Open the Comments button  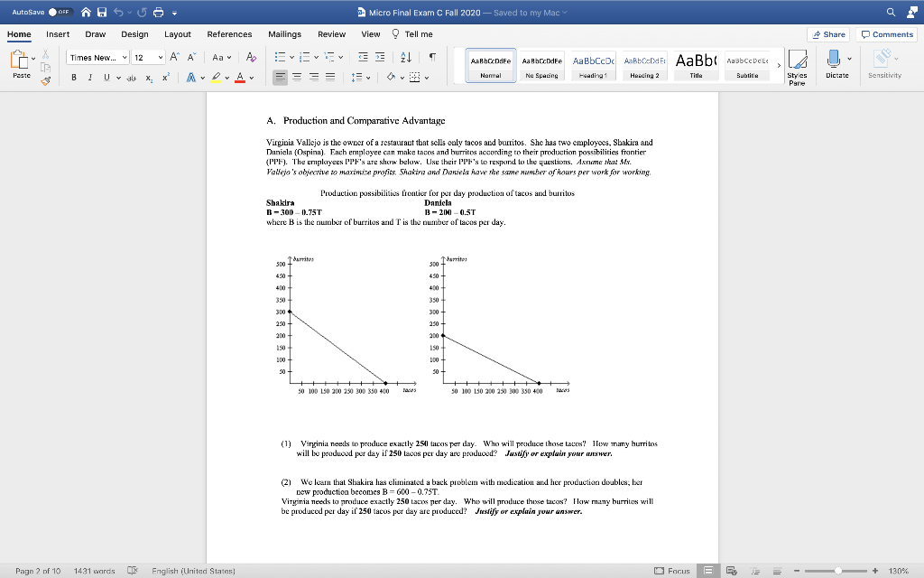pyautogui.click(x=886, y=34)
